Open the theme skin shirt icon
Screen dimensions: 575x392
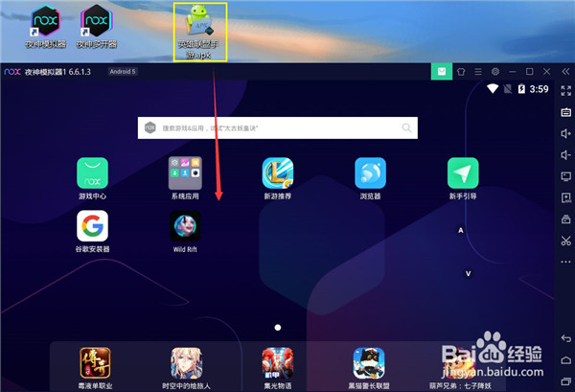pos(459,72)
